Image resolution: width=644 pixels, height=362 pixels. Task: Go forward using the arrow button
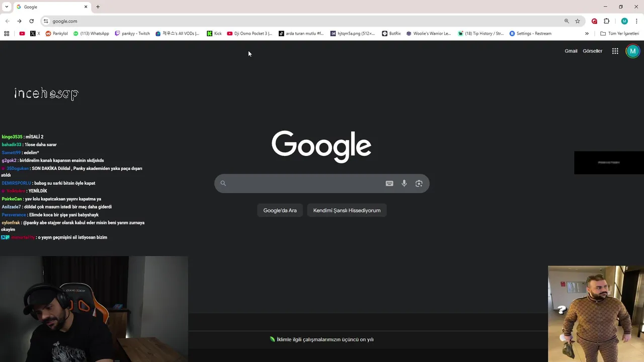click(19, 21)
